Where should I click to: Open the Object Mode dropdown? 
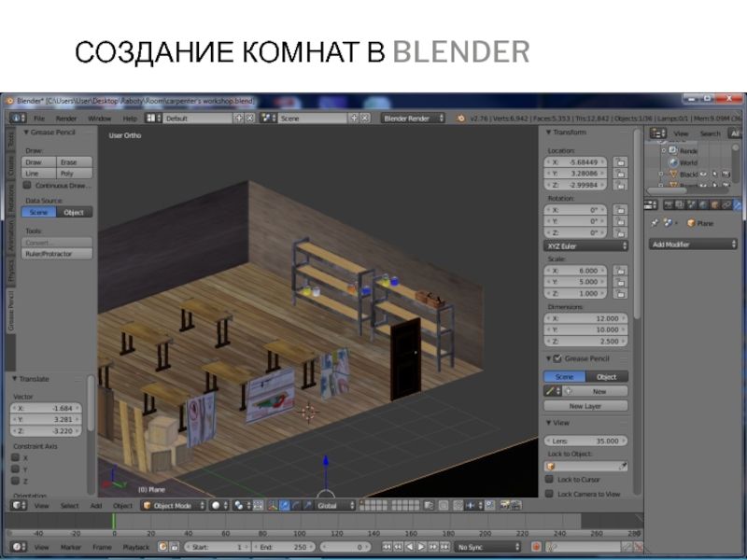point(174,505)
